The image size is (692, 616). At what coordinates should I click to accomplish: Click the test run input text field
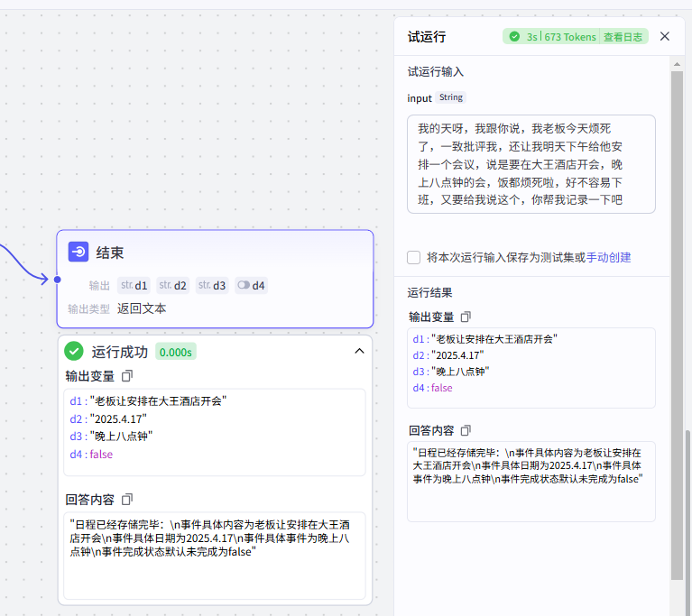coord(531,163)
